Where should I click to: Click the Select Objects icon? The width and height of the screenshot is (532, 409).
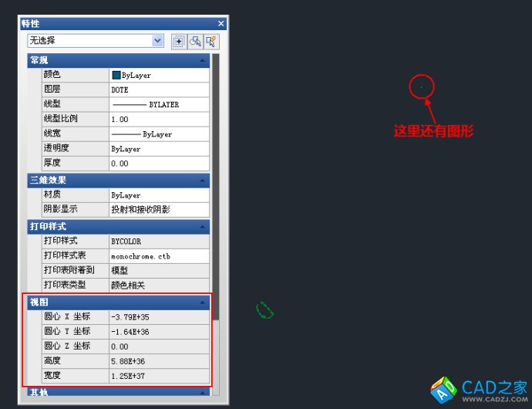[195, 41]
